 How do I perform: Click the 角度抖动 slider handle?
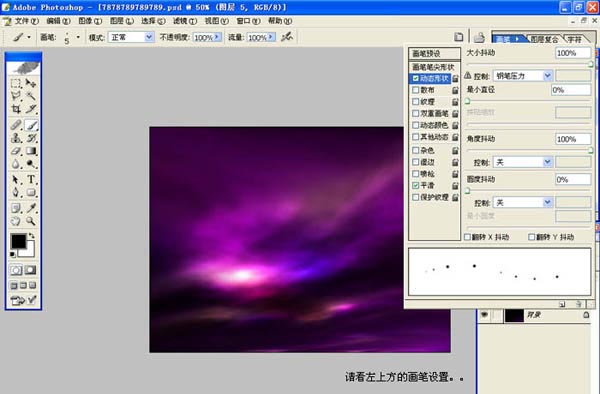click(x=590, y=150)
